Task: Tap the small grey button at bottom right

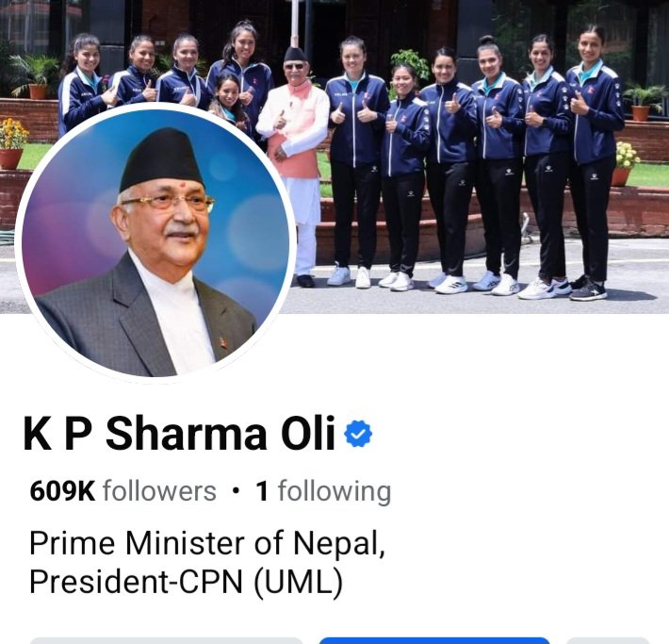Action: pyautogui.click(x=608, y=640)
